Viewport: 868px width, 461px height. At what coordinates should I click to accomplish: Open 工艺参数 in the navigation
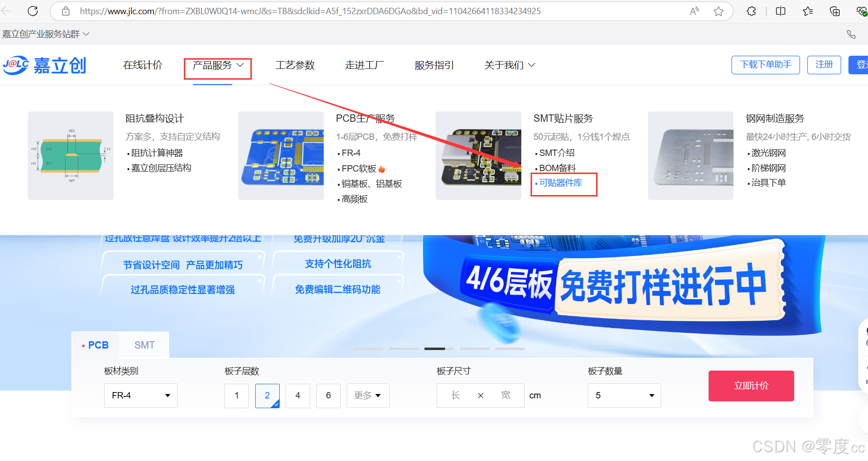click(295, 65)
